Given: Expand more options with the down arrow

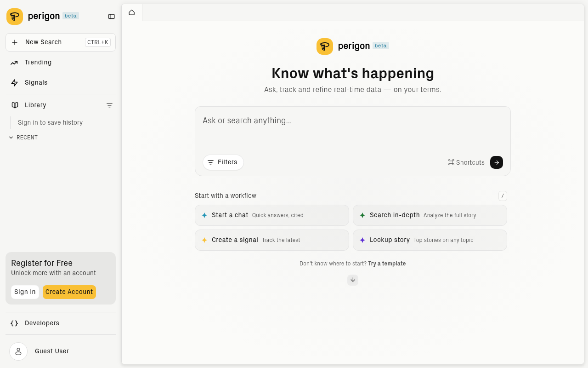Looking at the screenshot, I should [x=352, y=280].
